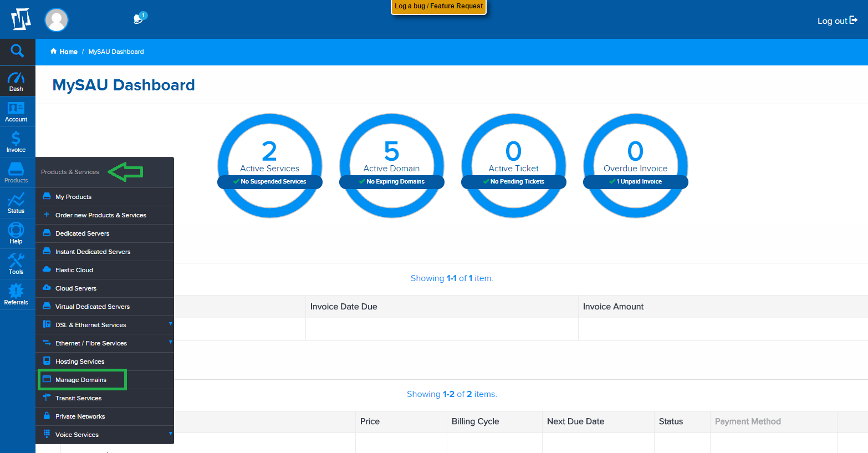The height and width of the screenshot is (453, 868).
Task: Click the search magnifier icon in sidebar
Action: point(17,52)
